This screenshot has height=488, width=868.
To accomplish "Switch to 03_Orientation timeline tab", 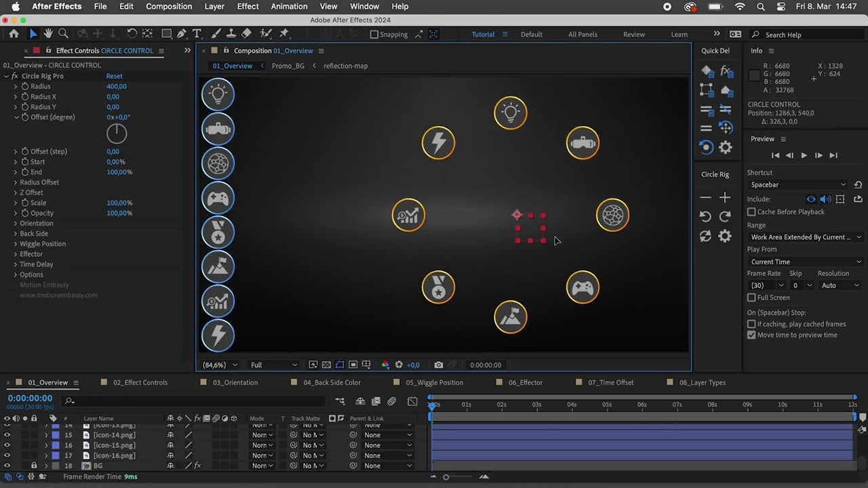I will pyautogui.click(x=235, y=382).
